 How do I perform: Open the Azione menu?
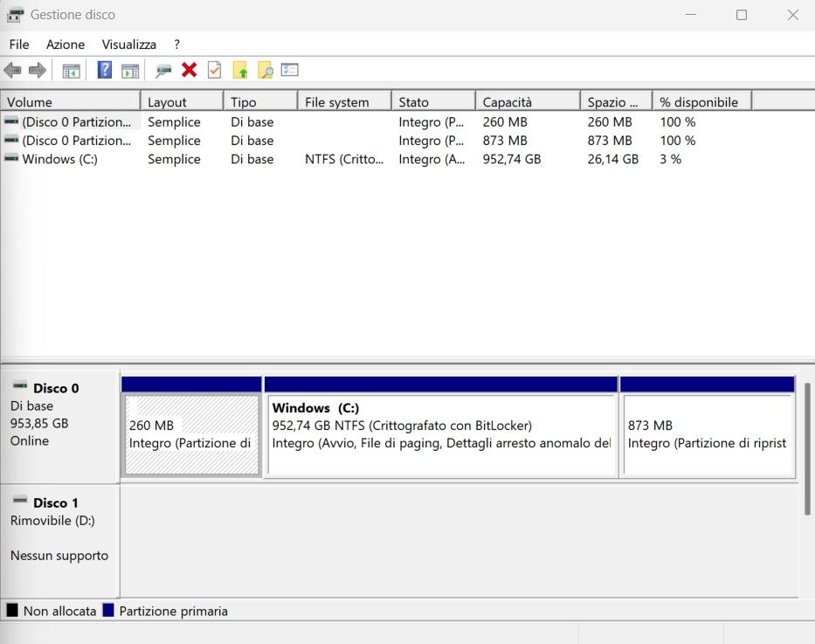pyautogui.click(x=66, y=45)
